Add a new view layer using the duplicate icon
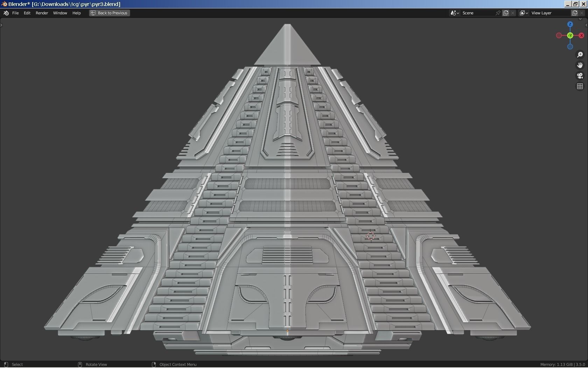 (x=575, y=13)
